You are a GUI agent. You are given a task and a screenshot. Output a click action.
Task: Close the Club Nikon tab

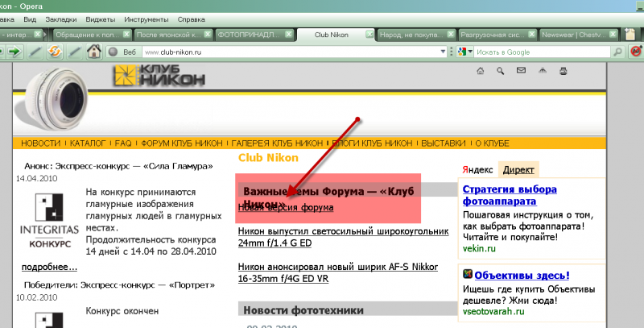369,35
